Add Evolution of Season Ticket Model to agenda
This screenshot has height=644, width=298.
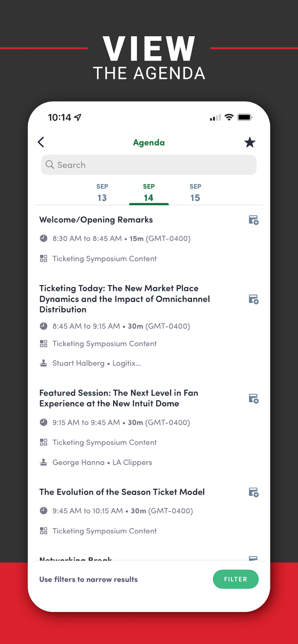tap(253, 492)
